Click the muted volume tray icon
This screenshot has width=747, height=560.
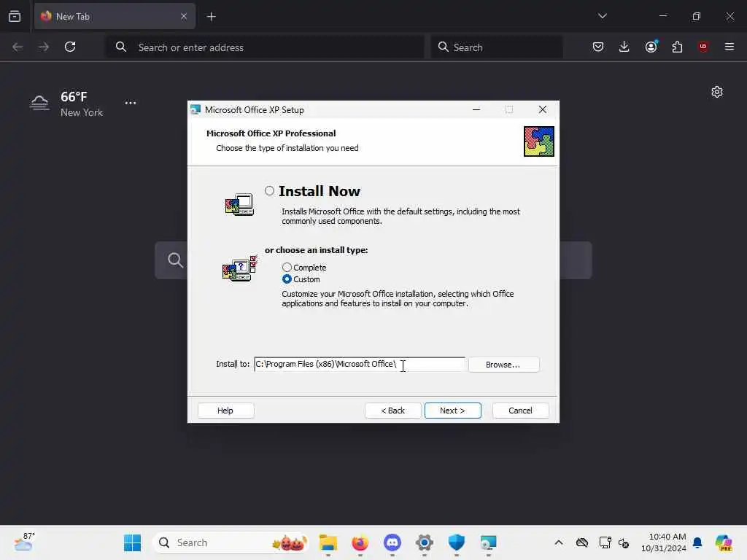[624, 542]
